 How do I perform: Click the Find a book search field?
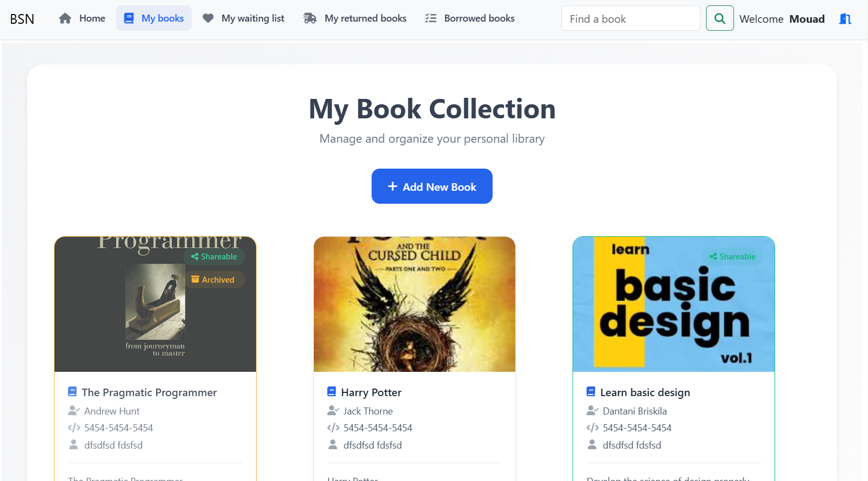(x=630, y=18)
